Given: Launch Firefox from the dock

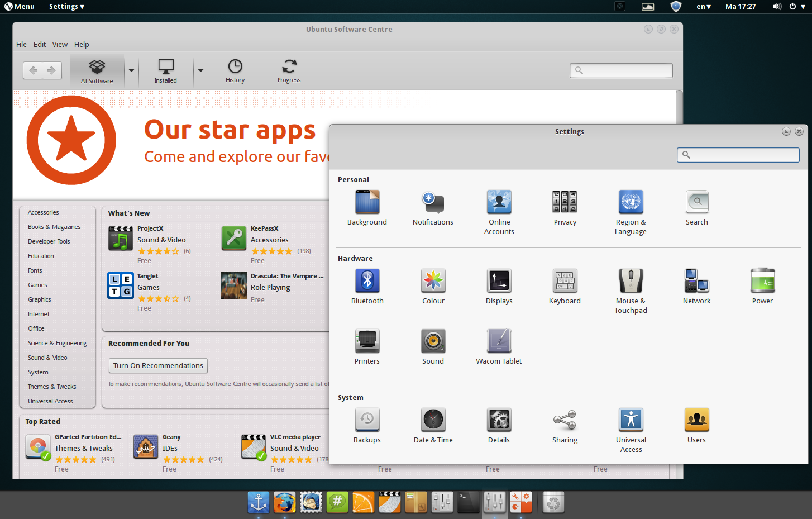Looking at the screenshot, I should tap(285, 502).
